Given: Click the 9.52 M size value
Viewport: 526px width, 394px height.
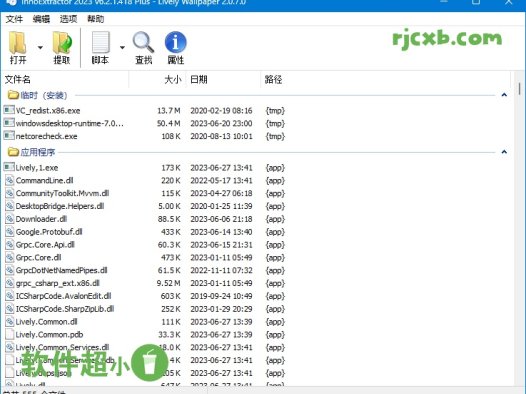Looking at the screenshot, I should click(169, 283).
